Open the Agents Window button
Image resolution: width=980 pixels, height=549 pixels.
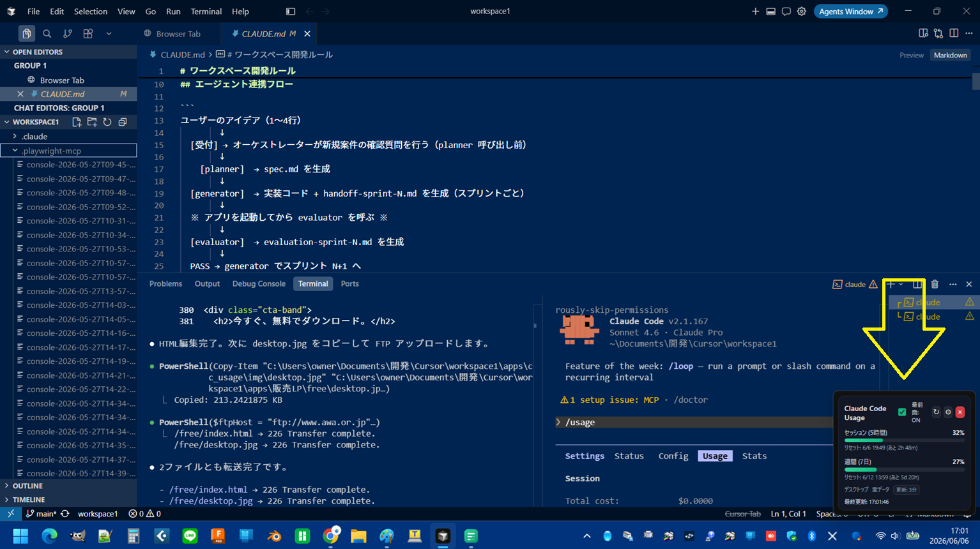tap(850, 11)
